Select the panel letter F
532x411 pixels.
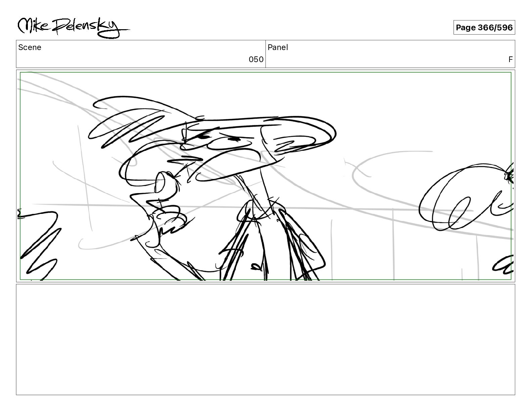511,59
